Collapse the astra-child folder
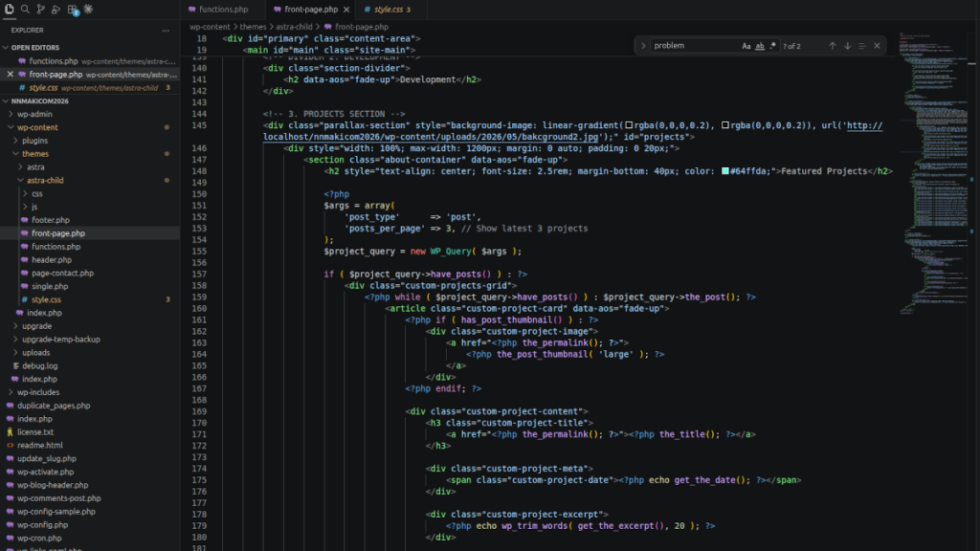The width and height of the screenshot is (980, 551). [x=45, y=181]
